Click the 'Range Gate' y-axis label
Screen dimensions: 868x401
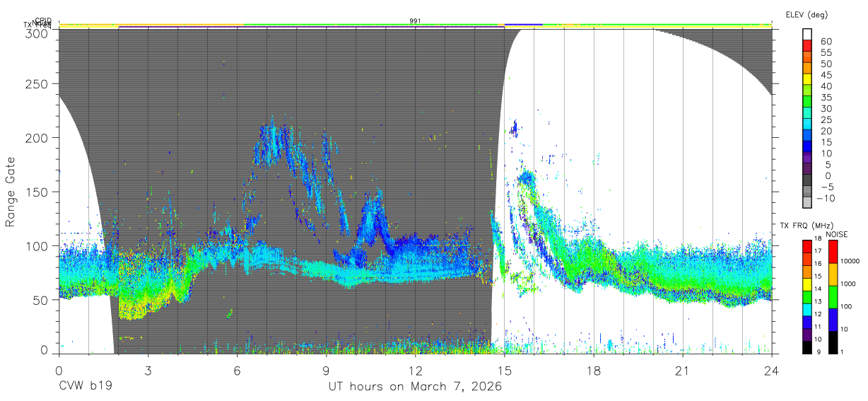(x=11, y=192)
